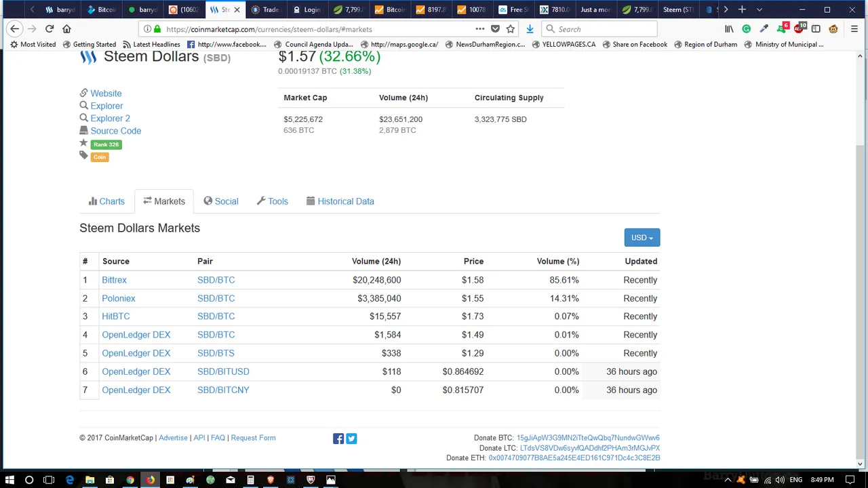The width and height of the screenshot is (868, 488).
Task: Open the Twitter icon in footer
Action: (x=351, y=439)
